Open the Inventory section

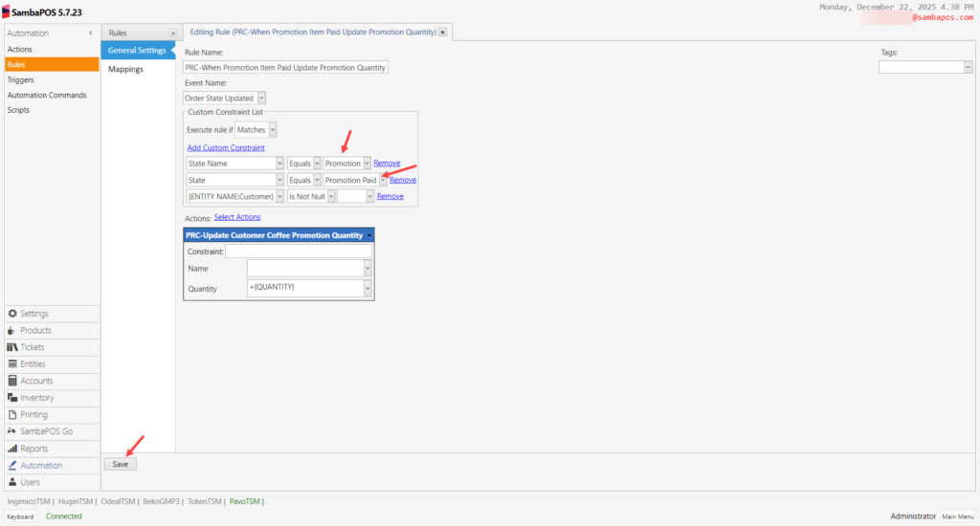pyautogui.click(x=36, y=398)
